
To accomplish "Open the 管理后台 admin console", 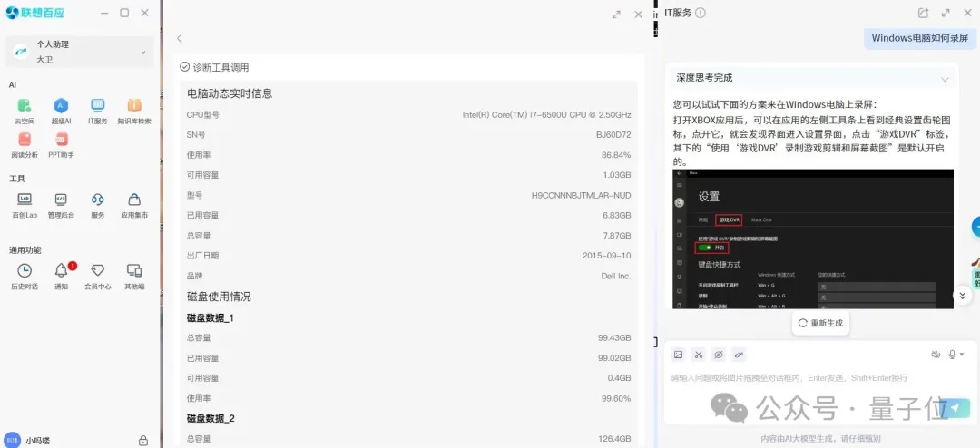I will pos(61,200).
